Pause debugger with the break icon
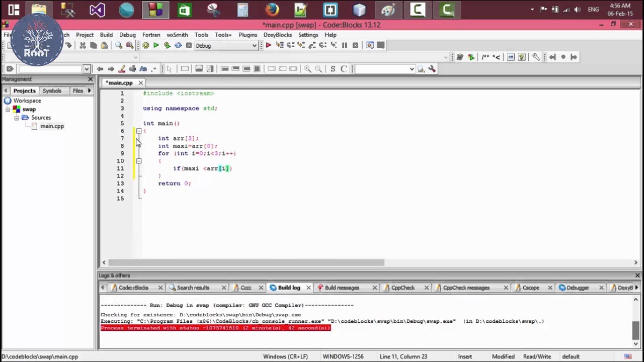 344,45
